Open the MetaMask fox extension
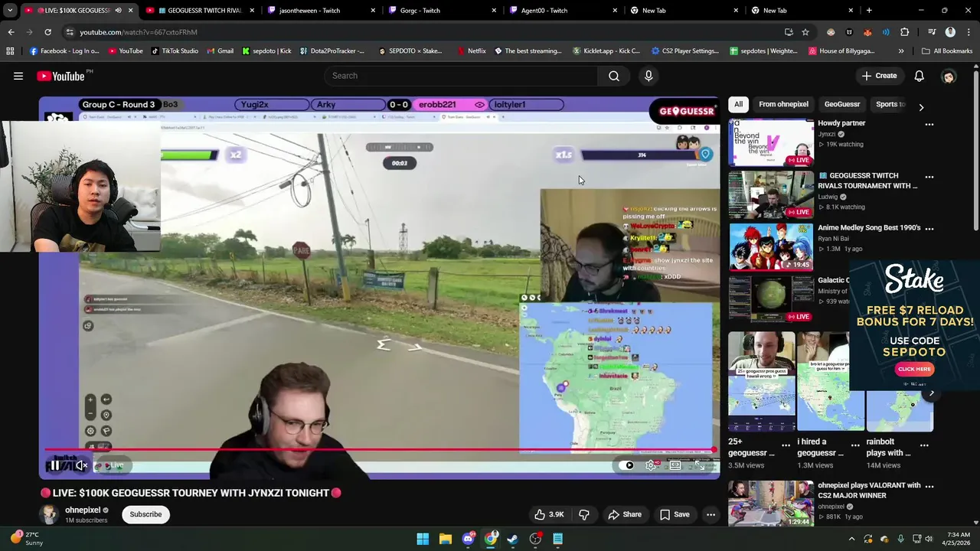The image size is (980, 551). coord(867,32)
